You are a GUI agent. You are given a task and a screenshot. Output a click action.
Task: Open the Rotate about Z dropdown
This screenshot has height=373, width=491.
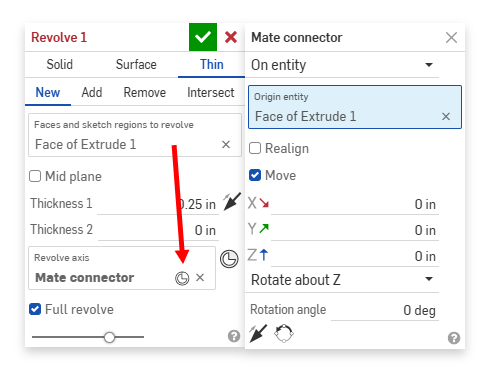pos(343,279)
